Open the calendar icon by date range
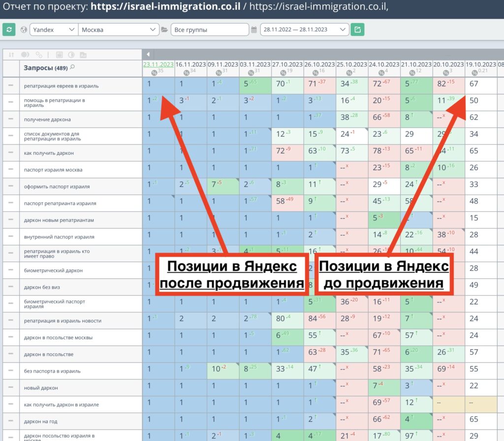504x441 pixels. point(254,30)
